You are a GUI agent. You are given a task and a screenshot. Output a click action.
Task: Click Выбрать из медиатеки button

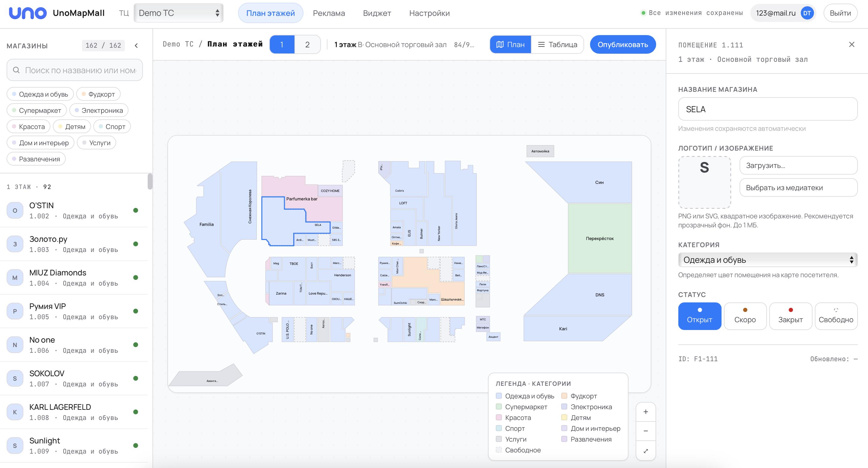coord(798,187)
